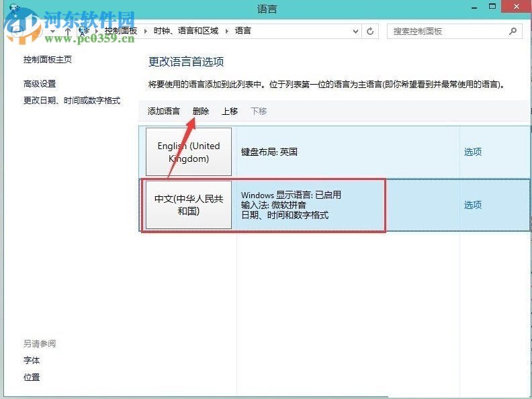Open 字体 under 另请参阅
Image resolution: width=532 pixels, height=399 pixels.
coord(32,361)
